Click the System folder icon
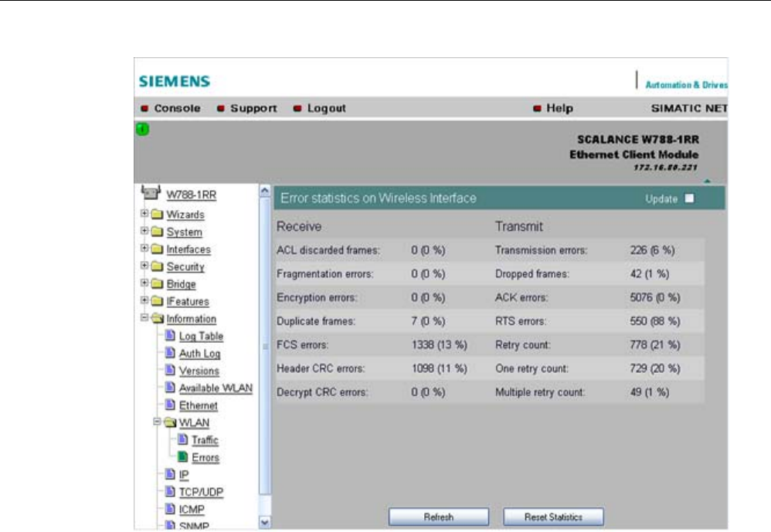 click(x=157, y=232)
